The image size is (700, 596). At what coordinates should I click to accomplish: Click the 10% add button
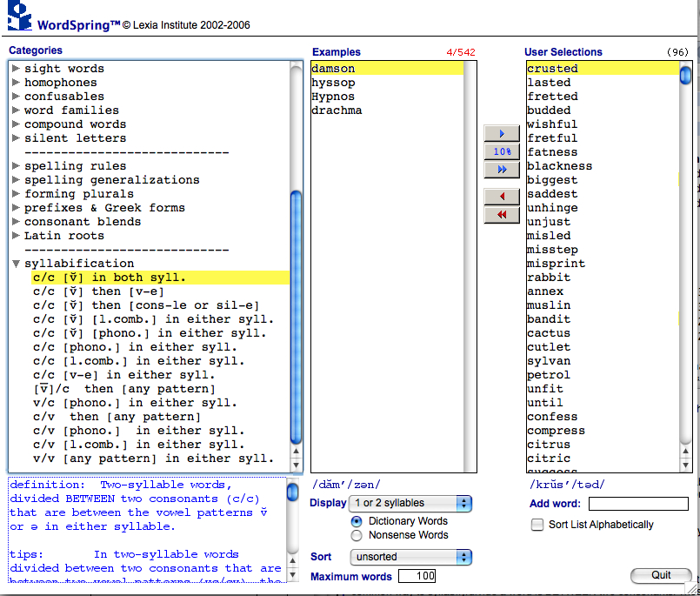coord(502,152)
